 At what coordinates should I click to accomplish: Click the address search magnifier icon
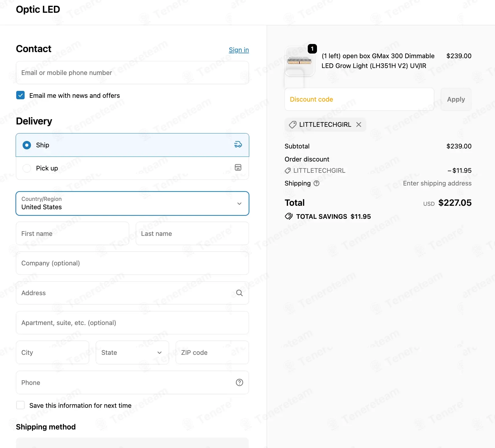(x=239, y=293)
